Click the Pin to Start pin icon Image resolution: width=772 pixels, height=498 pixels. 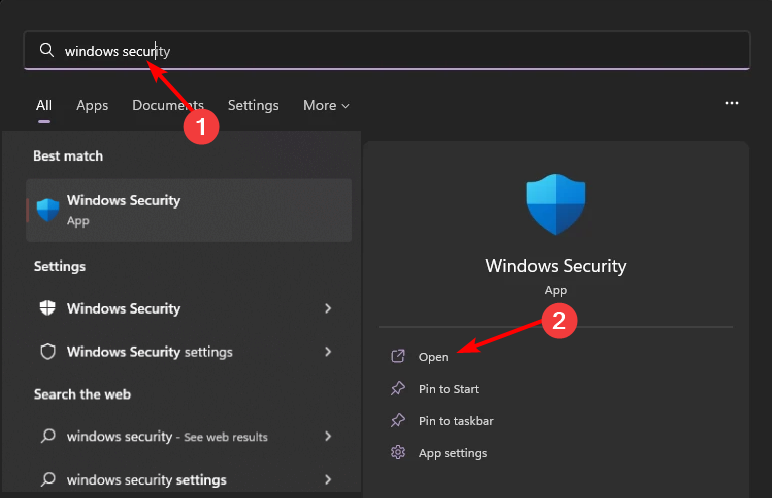(397, 389)
